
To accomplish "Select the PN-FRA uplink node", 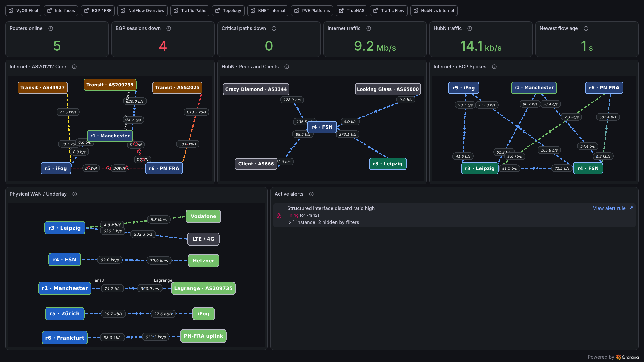I will tap(203, 336).
